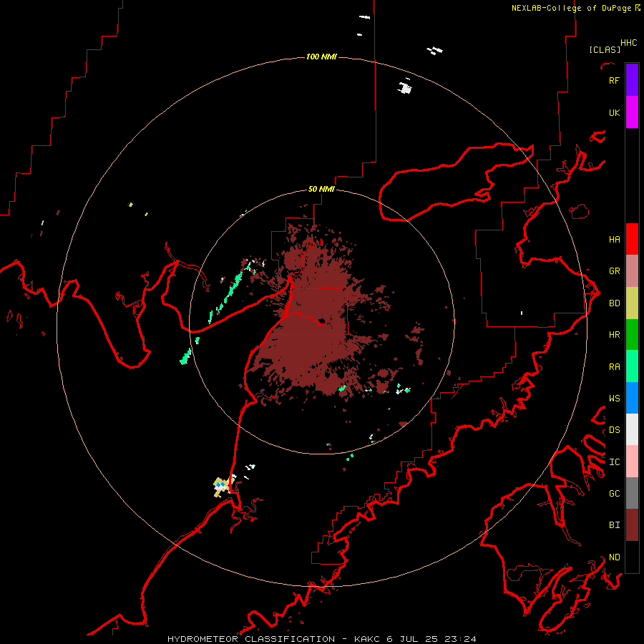
Task: Click the WS legend label
Action: coord(614,399)
